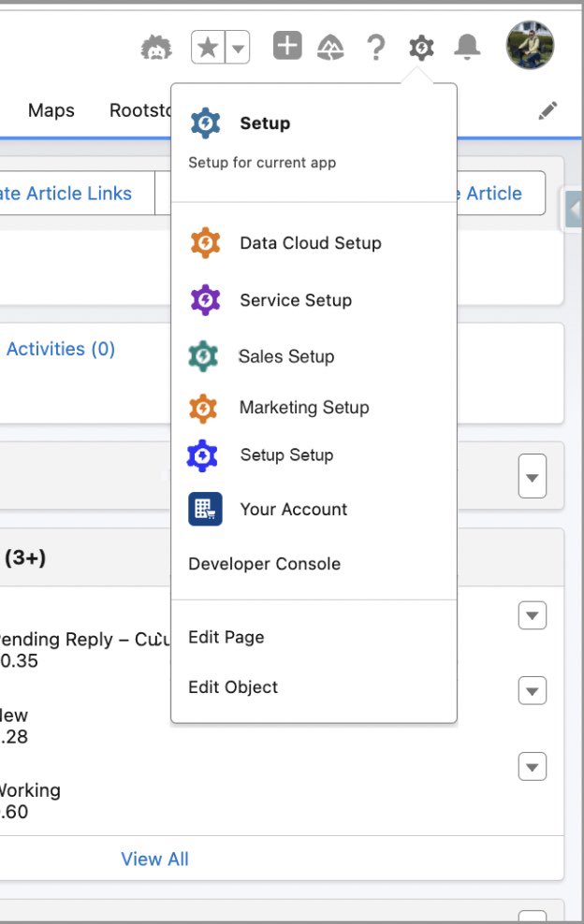Click the purple Service Setup gear icon
This screenshot has width=584, height=924.
[205, 300]
